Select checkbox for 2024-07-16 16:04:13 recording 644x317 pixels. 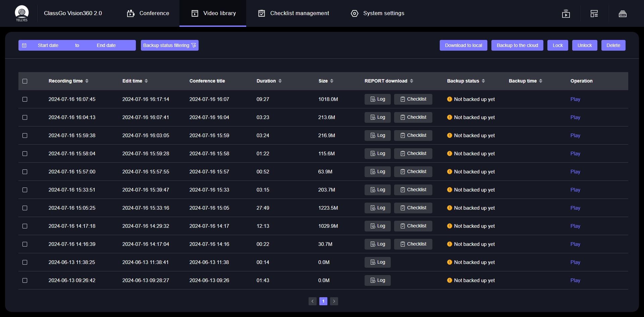[25, 117]
